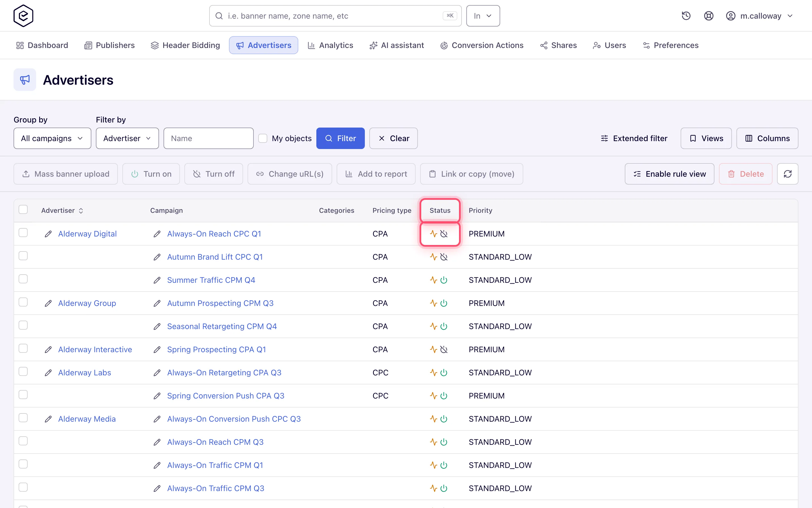Click power status icon for Always-On Retargeting CPA Q3

tap(443, 373)
